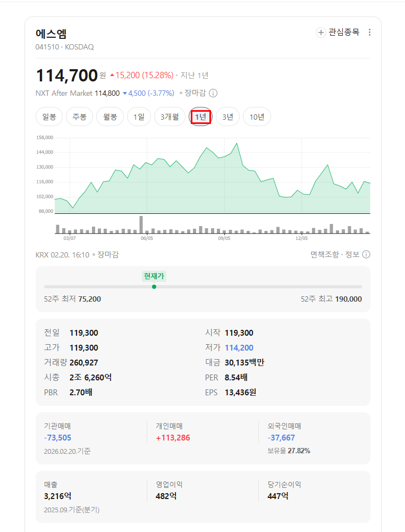Click the 52주 최저 75,200 value
The width and height of the screenshot is (405, 532).
point(89,299)
